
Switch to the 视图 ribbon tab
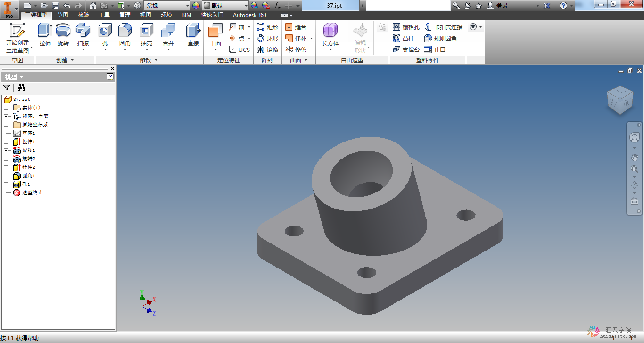(x=146, y=15)
